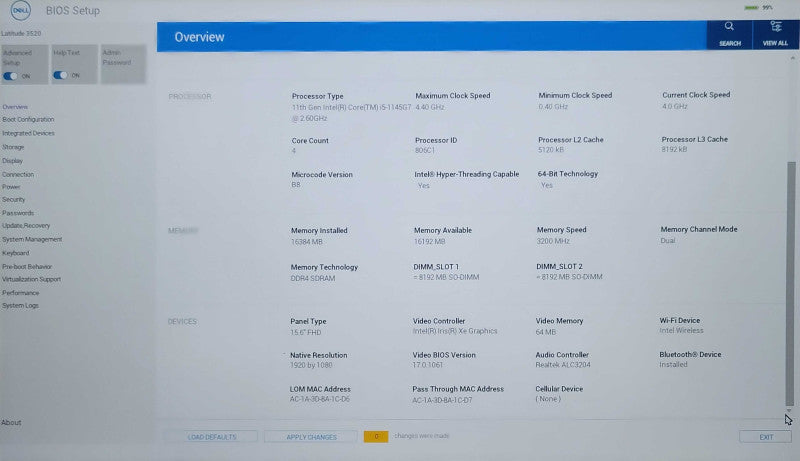The width and height of the screenshot is (800, 461).
Task: Open Display settings
Action: (12, 161)
